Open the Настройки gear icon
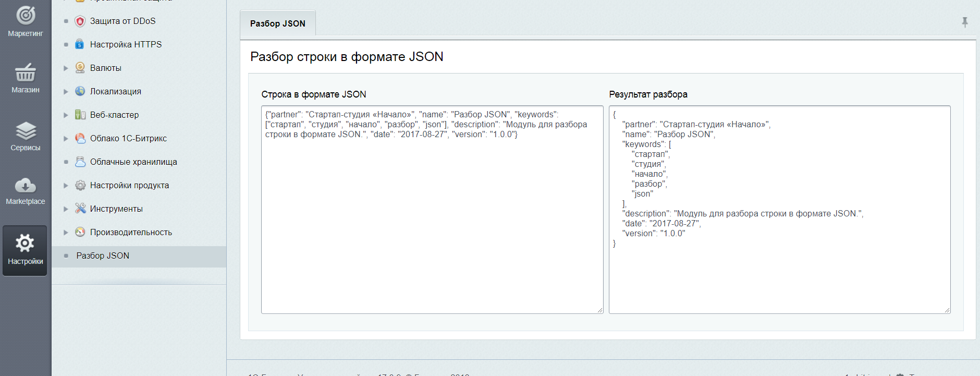The width and height of the screenshot is (980, 376). [x=25, y=242]
